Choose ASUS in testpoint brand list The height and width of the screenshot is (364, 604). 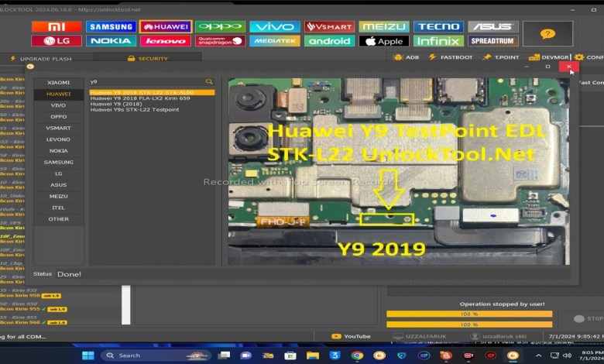pos(59,185)
